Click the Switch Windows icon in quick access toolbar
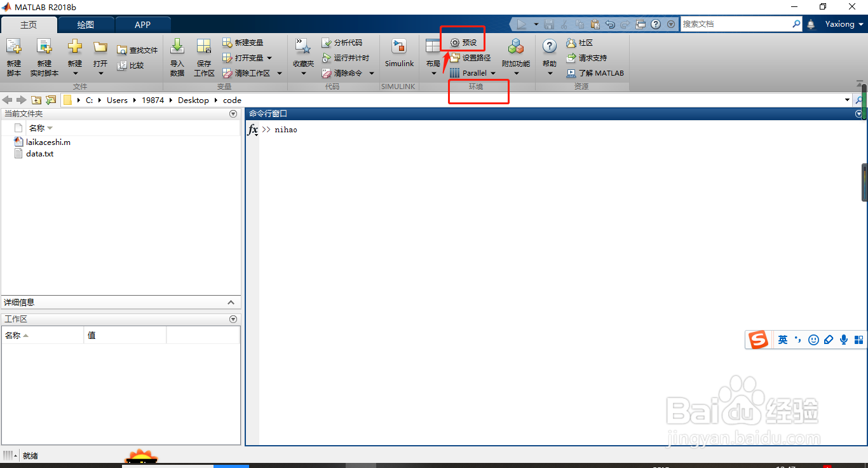This screenshot has height=468, width=868. click(x=641, y=24)
